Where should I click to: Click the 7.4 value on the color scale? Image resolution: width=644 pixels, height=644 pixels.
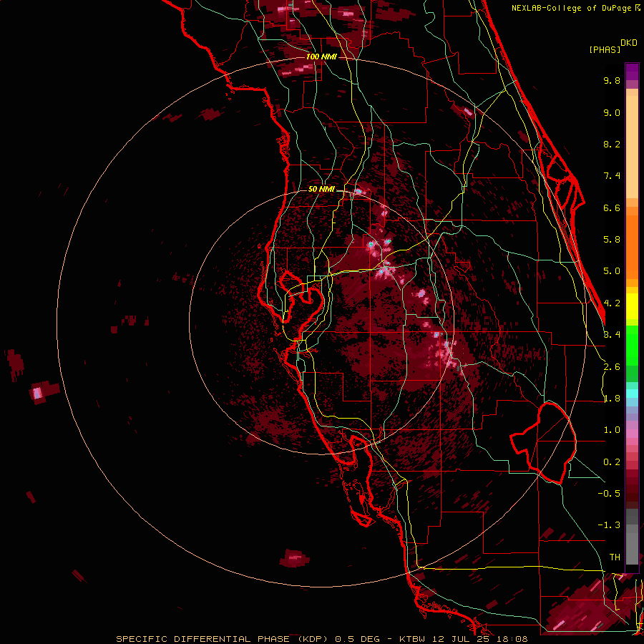(x=612, y=176)
